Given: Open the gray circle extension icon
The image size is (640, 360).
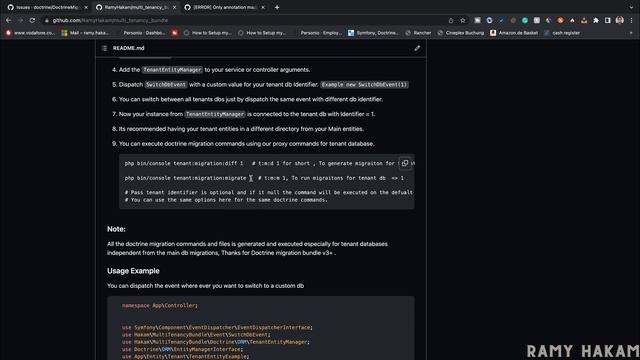Looking at the screenshot, I should [x=513, y=20].
